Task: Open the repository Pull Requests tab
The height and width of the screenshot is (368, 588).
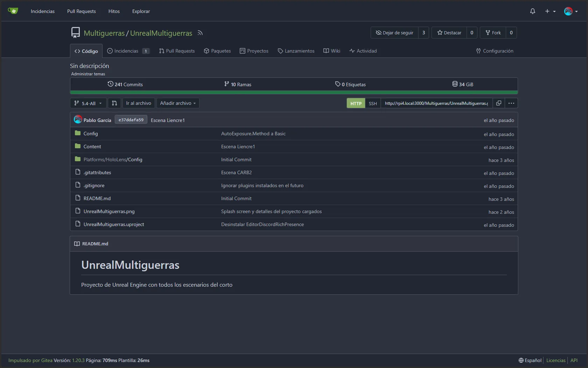Action: [x=177, y=51]
